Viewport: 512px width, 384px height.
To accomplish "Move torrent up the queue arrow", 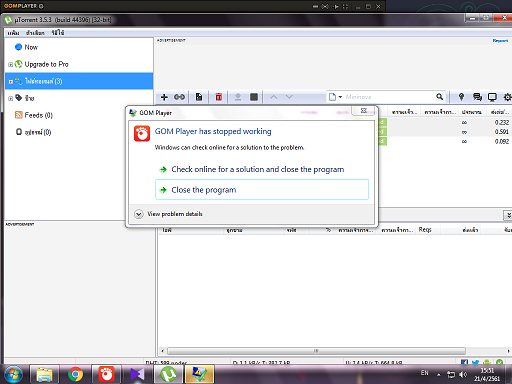I will pyautogui.click(x=274, y=97).
